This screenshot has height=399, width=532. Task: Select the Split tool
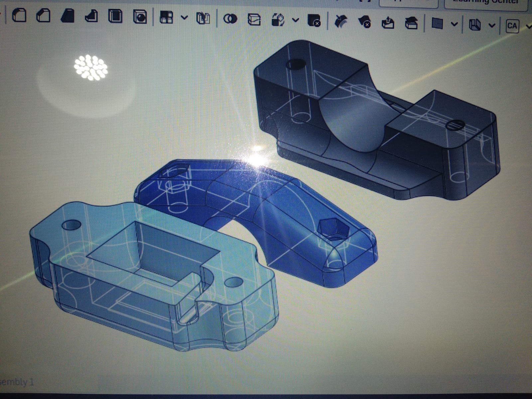pos(254,20)
